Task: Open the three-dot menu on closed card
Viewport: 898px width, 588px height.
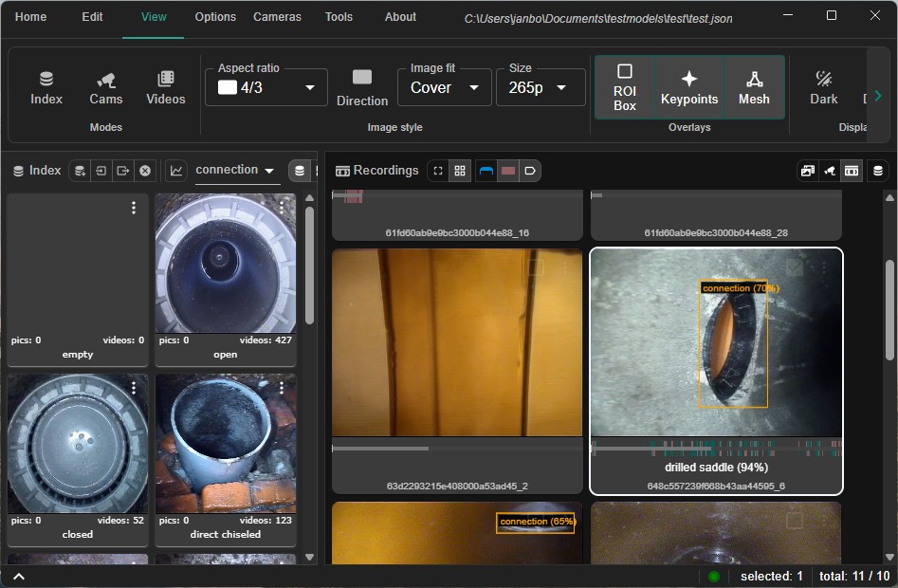Action: [x=134, y=388]
